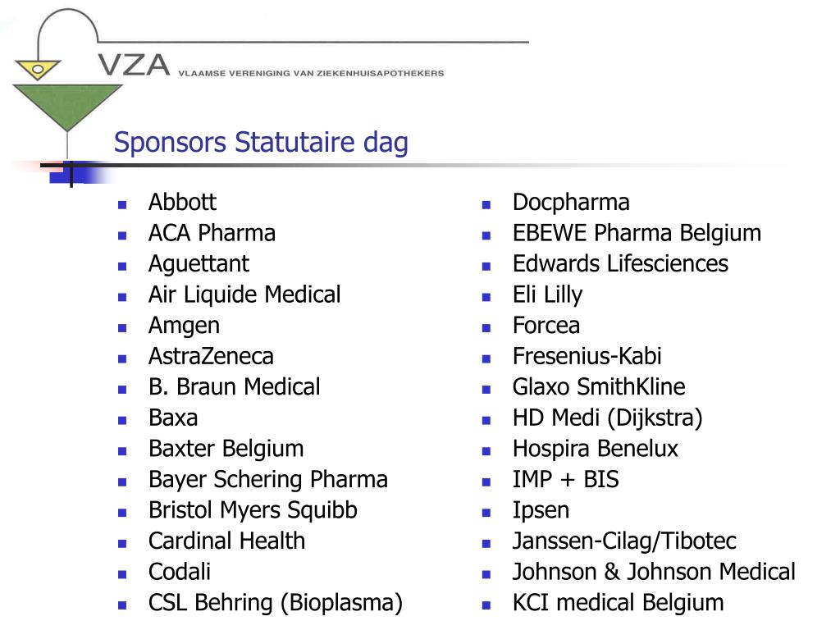Select the Johnson & Johnson Medical entry
The width and height of the screenshot is (840, 630).
click(654, 572)
